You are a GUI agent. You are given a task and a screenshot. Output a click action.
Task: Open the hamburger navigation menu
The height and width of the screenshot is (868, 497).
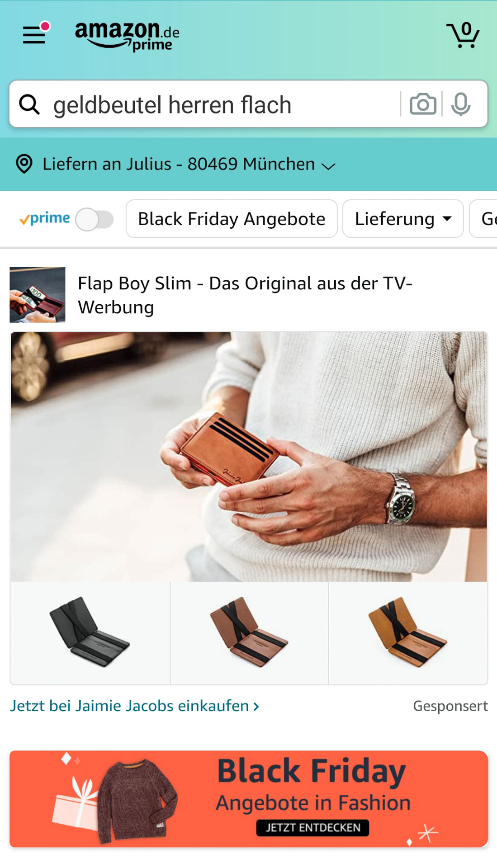35,34
